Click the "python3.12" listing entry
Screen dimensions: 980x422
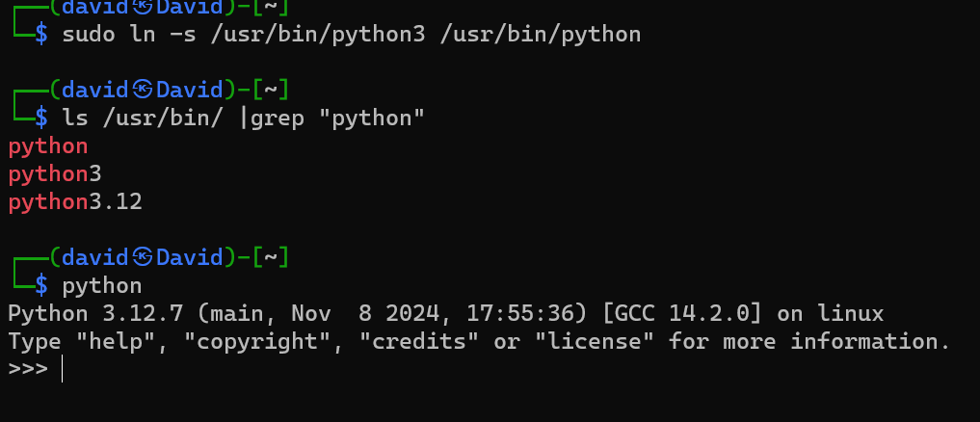click(74, 202)
